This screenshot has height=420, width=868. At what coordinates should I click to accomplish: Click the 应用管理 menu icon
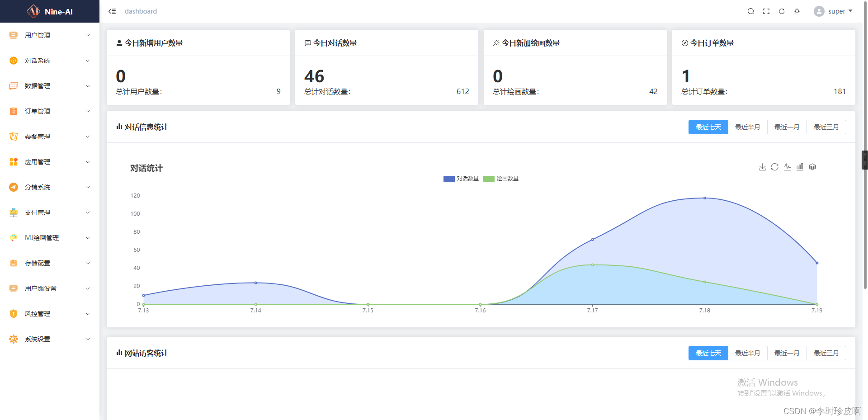click(14, 162)
